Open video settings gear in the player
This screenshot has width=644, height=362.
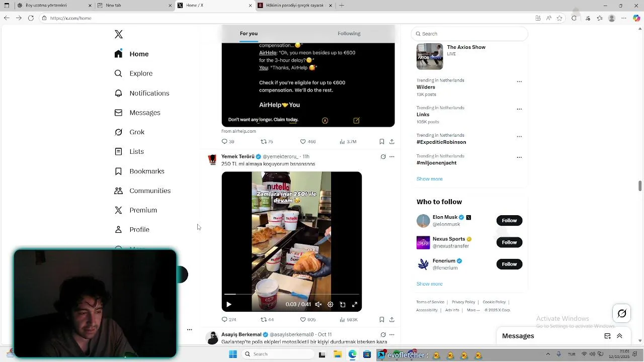click(x=330, y=304)
